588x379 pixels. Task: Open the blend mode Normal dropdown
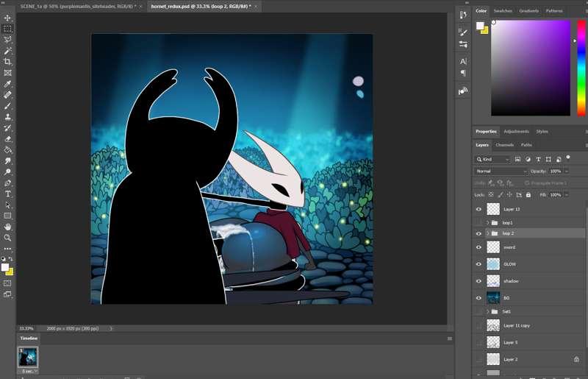tap(501, 171)
